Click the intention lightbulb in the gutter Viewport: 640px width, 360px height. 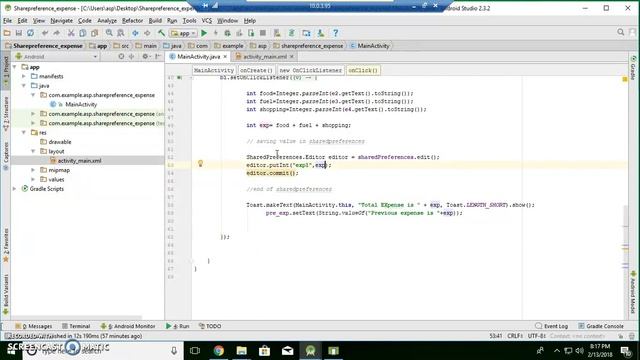(x=200, y=164)
